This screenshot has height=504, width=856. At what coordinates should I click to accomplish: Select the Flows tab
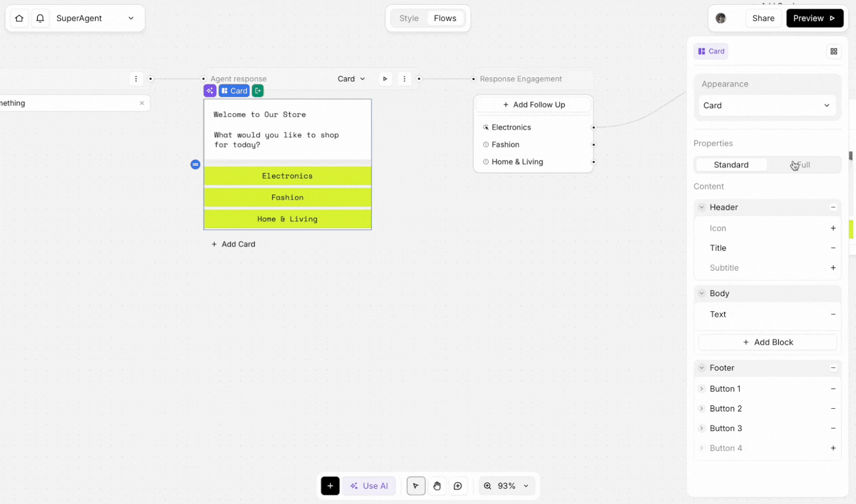coord(445,18)
